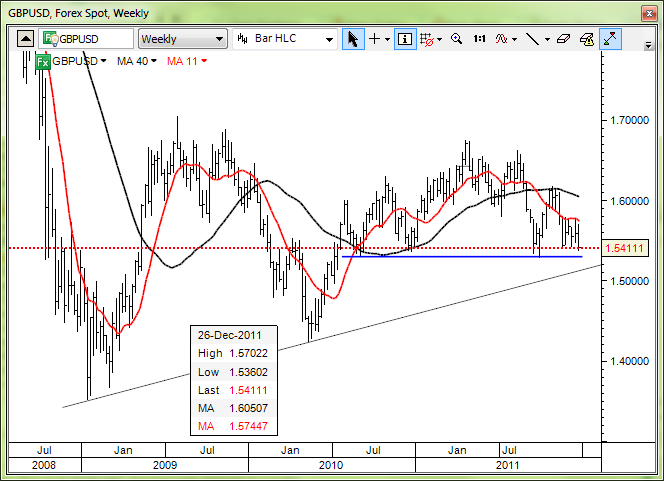This screenshot has height=481, width=664.
Task: Click the red Last 1.54111 value
Action: [x=249, y=390]
